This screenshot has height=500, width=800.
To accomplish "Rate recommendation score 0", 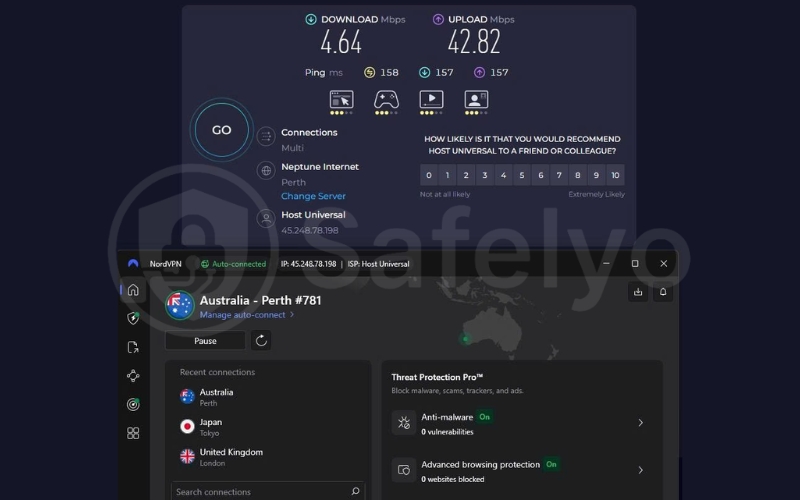I will click(429, 175).
